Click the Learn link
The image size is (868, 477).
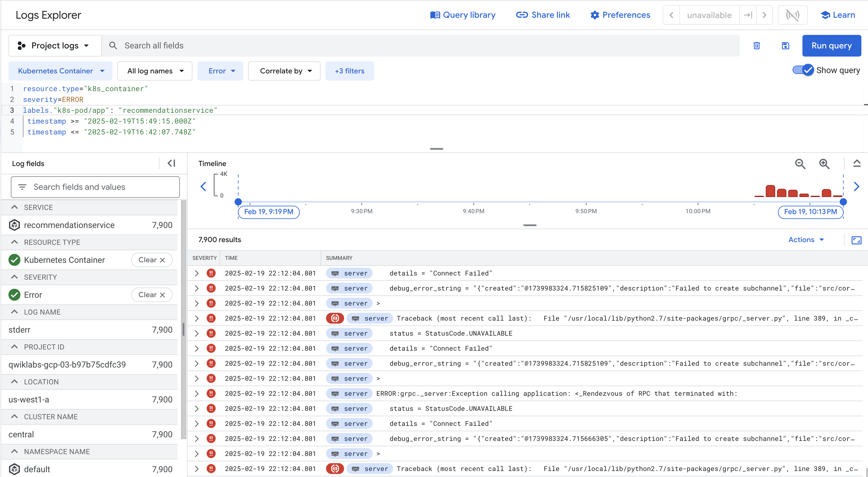point(838,15)
